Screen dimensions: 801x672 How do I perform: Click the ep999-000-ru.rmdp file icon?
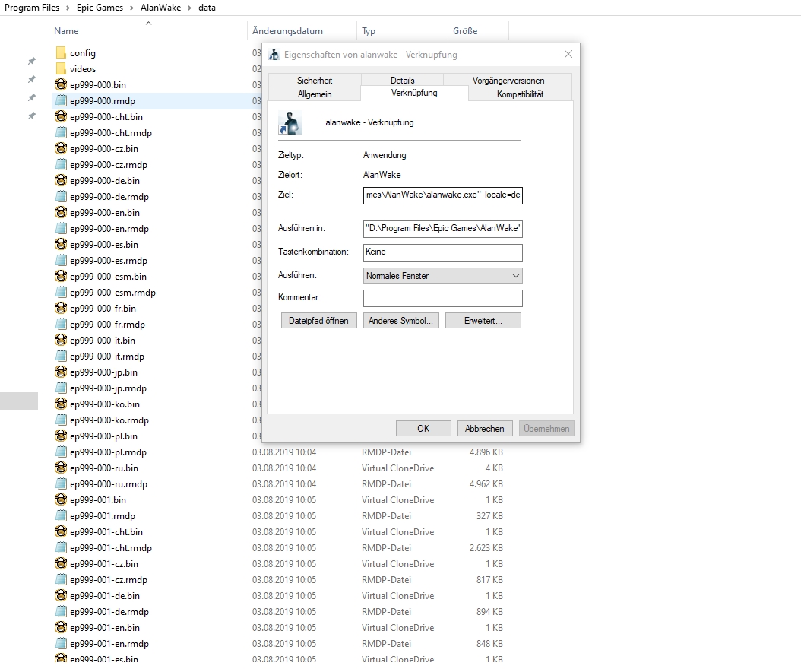[x=61, y=484]
